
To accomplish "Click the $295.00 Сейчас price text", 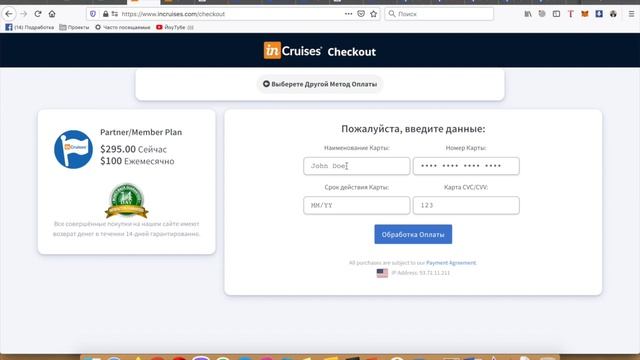I will coord(133,149).
